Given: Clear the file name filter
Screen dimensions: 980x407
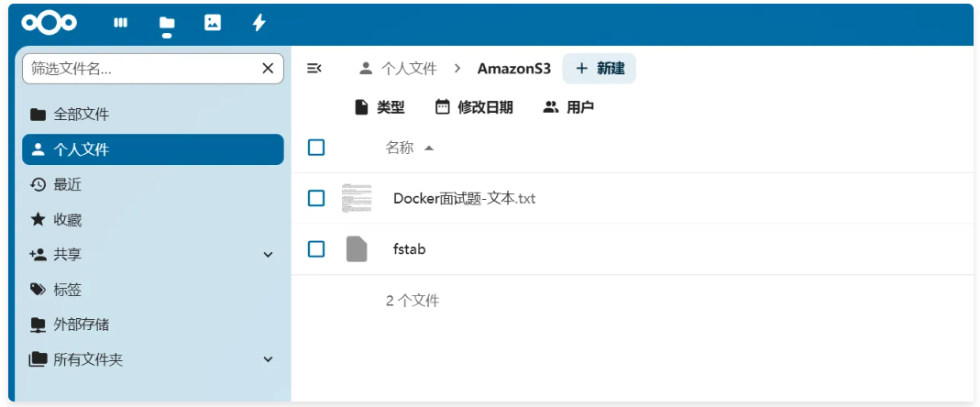Looking at the screenshot, I should 268,68.
